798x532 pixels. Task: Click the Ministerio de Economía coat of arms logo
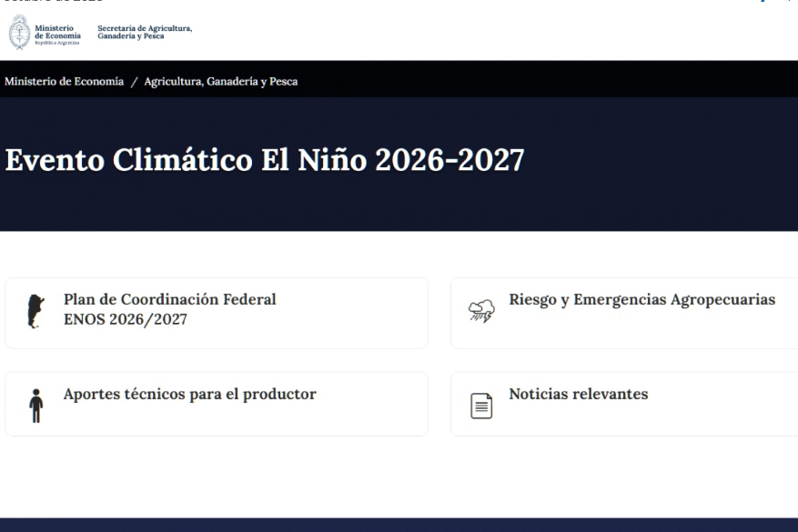click(x=19, y=32)
